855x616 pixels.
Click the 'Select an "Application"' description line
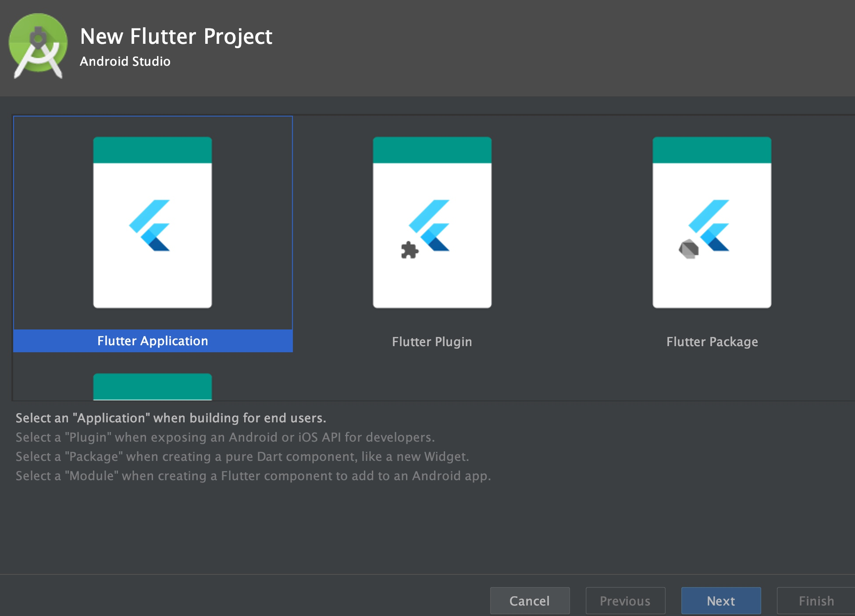(x=171, y=418)
